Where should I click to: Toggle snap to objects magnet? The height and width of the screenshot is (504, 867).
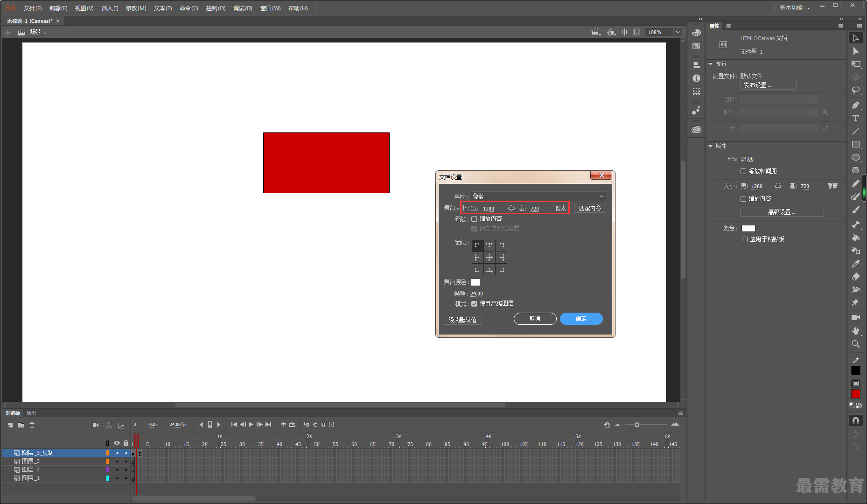pos(856,420)
